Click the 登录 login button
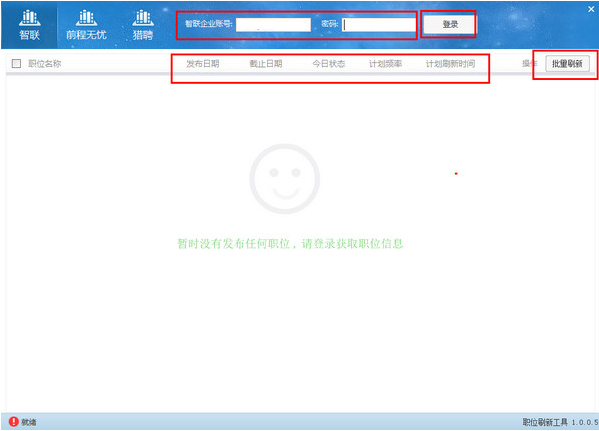The height and width of the screenshot is (431, 599). [450, 24]
